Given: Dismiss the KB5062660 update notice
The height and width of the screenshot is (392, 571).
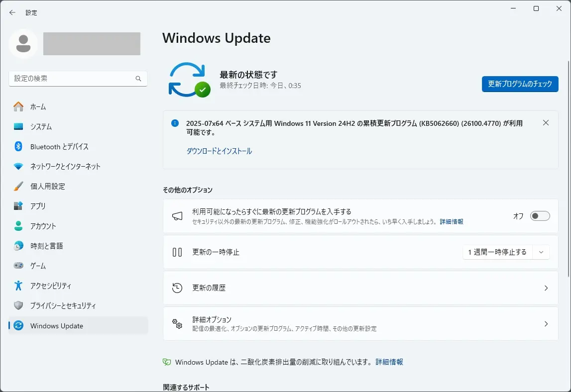Looking at the screenshot, I should (x=546, y=123).
